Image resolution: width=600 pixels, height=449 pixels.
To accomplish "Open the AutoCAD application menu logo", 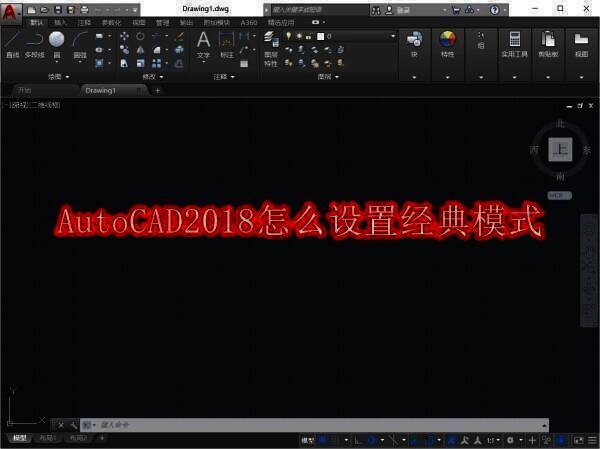I will point(10,13).
